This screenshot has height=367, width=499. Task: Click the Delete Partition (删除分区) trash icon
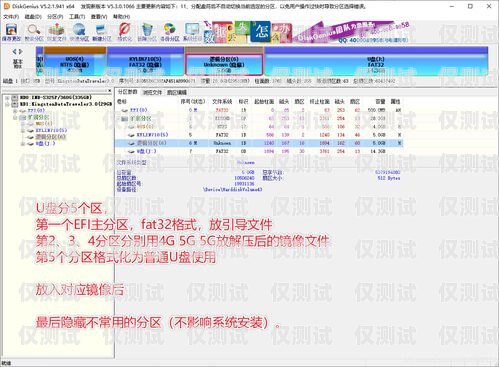coord(147,32)
